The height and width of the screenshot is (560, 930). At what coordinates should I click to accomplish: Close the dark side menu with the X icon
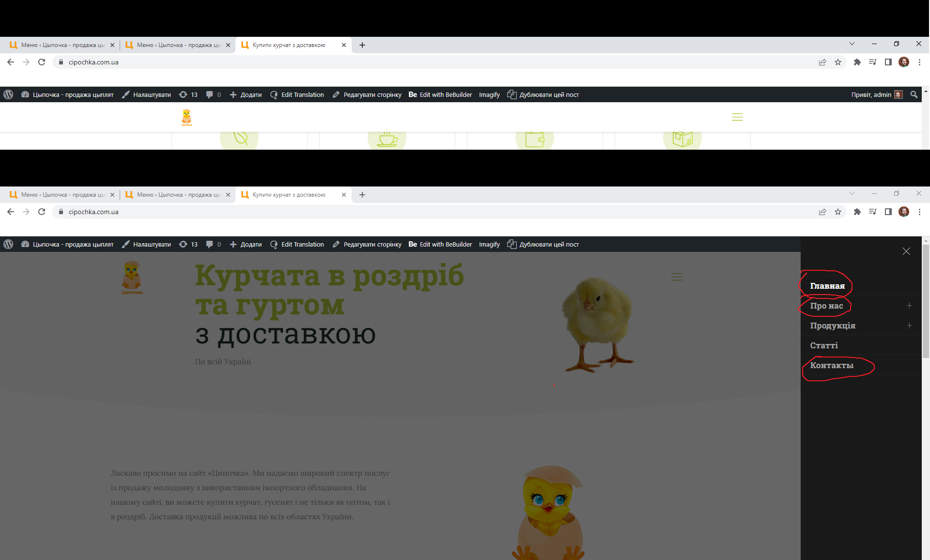(906, 251)
